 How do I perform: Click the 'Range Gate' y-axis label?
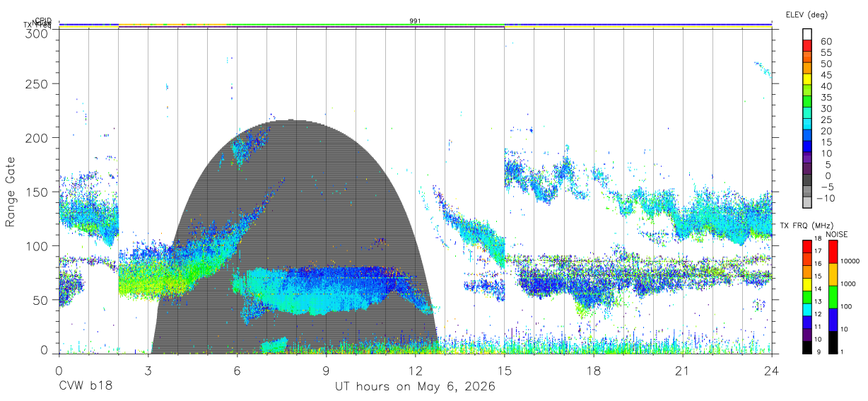[x=11, y=193]
